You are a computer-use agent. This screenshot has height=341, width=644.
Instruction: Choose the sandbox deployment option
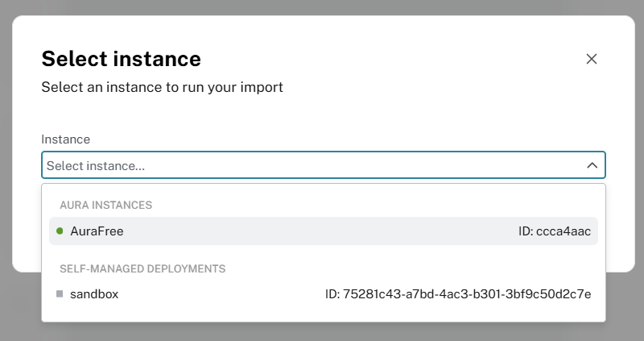[x=322, y=294]
